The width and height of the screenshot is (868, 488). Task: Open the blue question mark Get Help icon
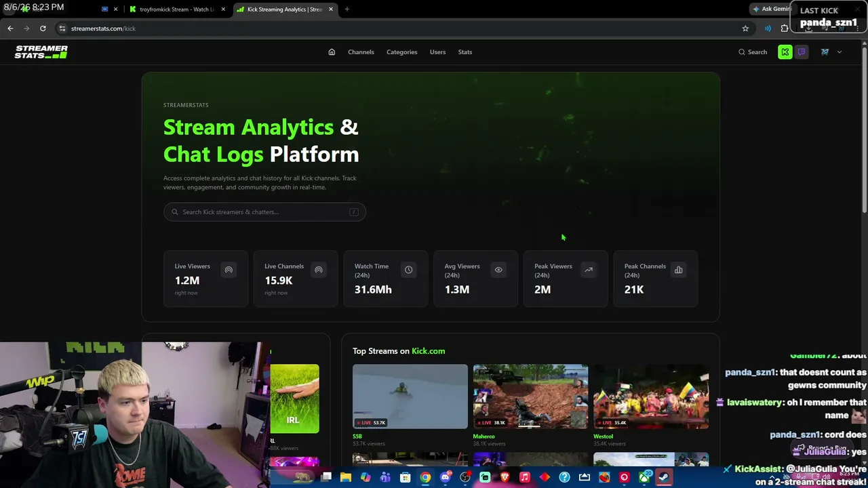565,478
